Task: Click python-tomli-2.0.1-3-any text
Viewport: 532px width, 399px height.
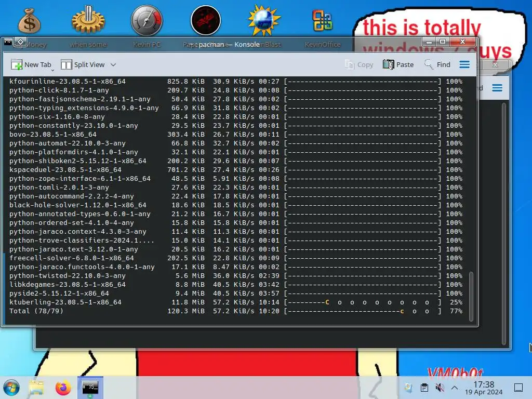Action: click(59, 187)
